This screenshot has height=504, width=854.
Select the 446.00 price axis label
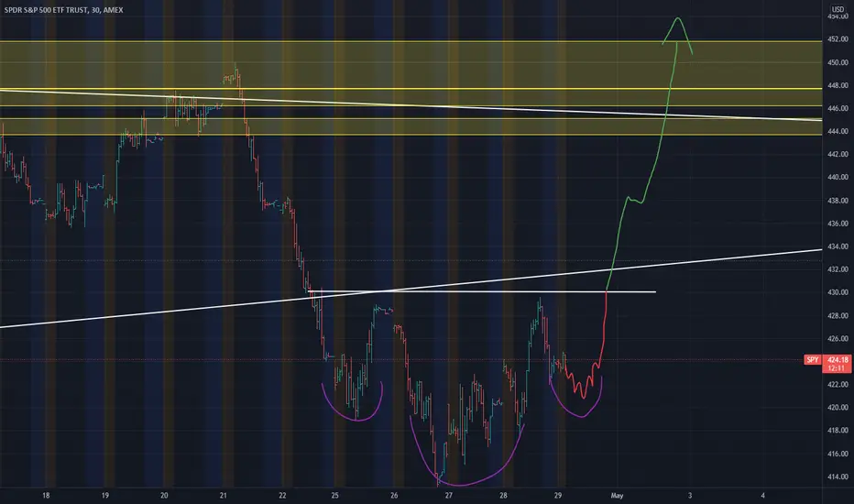coord(838,108)
